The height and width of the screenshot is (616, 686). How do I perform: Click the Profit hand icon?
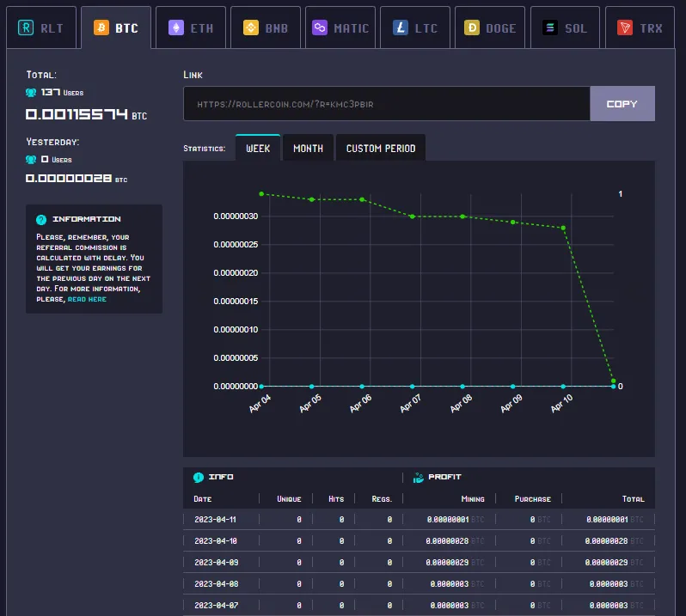(419, 478)
